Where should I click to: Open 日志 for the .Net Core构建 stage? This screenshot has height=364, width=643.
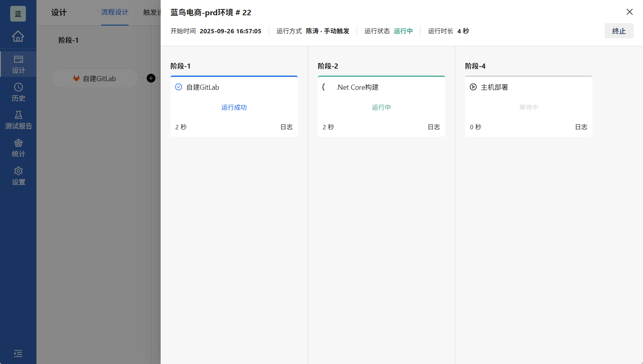[434, 127]
